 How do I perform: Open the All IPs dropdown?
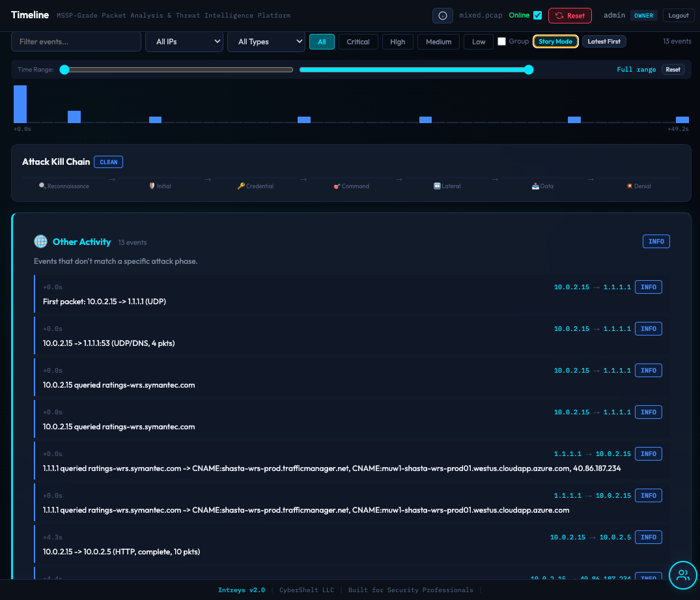coord(184,41)
